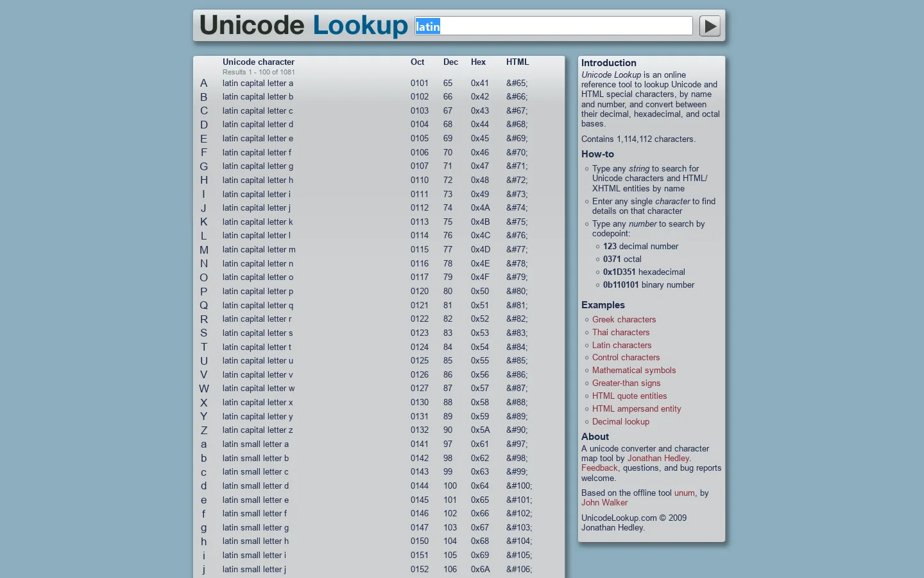Open Decimal lookup example
Image resolution: width=924 pixels, height=578 pixels.
(620, 421)
